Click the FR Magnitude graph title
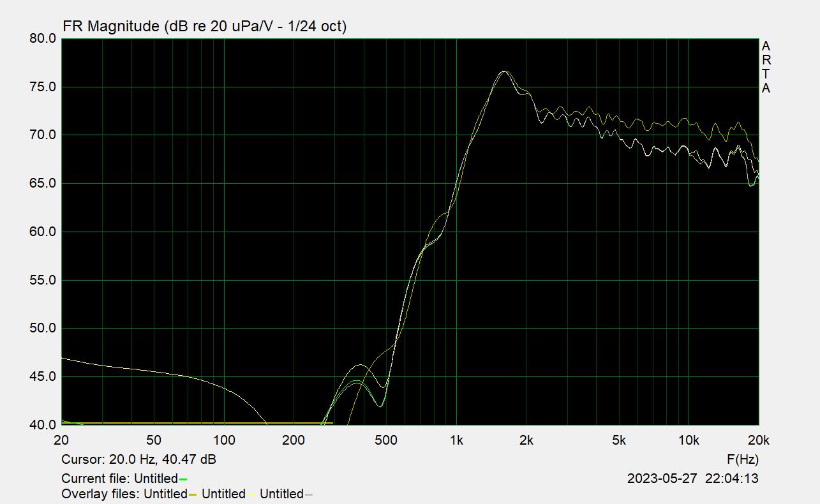 204,26
